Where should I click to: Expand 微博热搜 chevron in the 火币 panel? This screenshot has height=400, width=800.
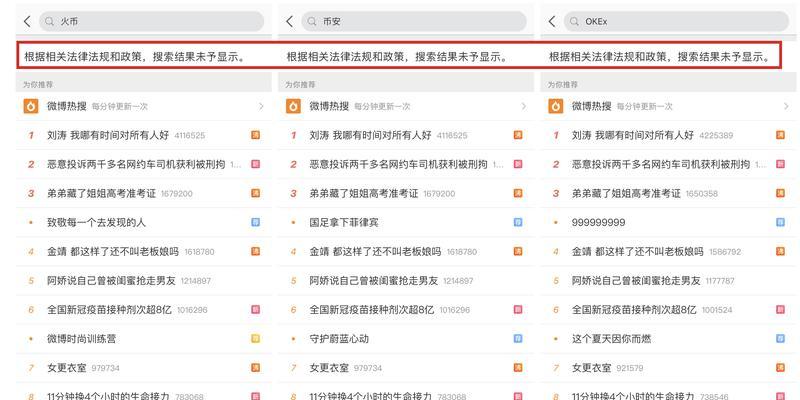tap(261, 106)
